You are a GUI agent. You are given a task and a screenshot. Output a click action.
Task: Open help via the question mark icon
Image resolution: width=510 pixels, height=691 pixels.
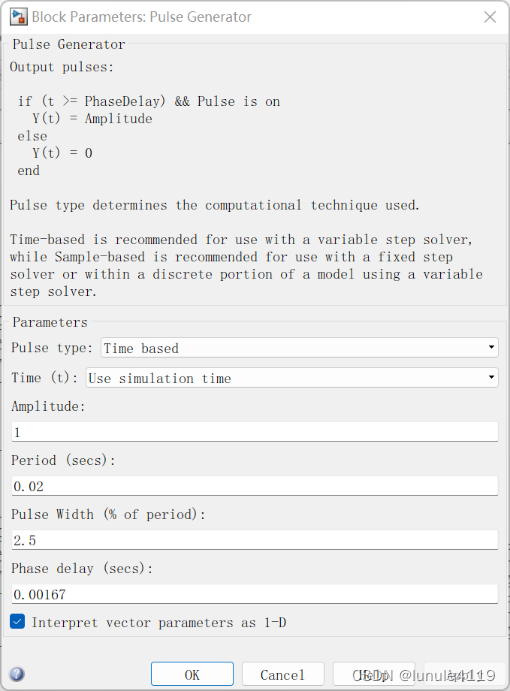click(x=17, y=674)
